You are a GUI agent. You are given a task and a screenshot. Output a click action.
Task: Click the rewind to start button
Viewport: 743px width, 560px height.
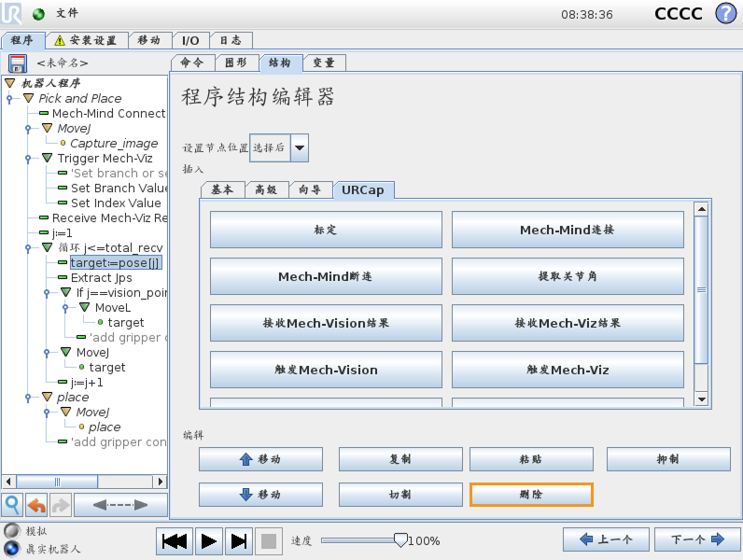(x=175, y=540)
